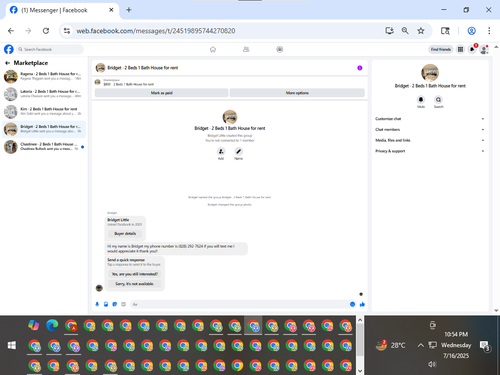Click the attach file icon in composer
The width and height of the screenshot is (500, 375).
pos(106,304)
